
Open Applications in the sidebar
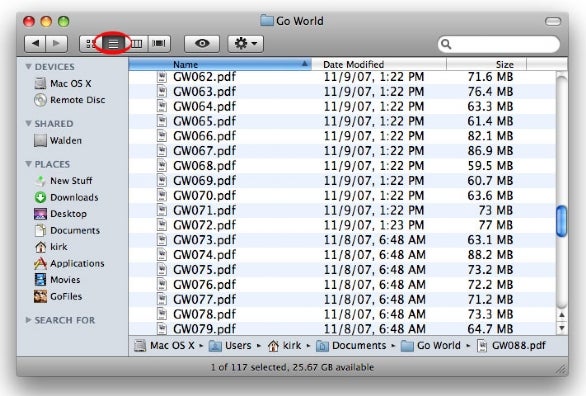69,263
